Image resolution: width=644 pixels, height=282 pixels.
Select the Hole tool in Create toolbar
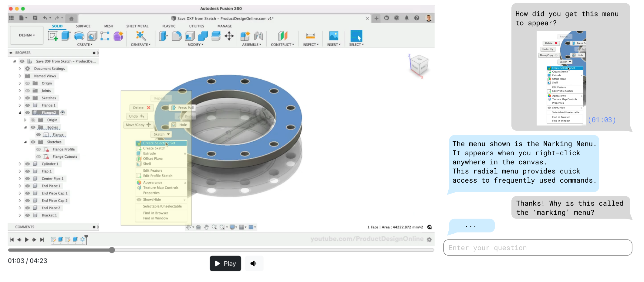[92, 36]
